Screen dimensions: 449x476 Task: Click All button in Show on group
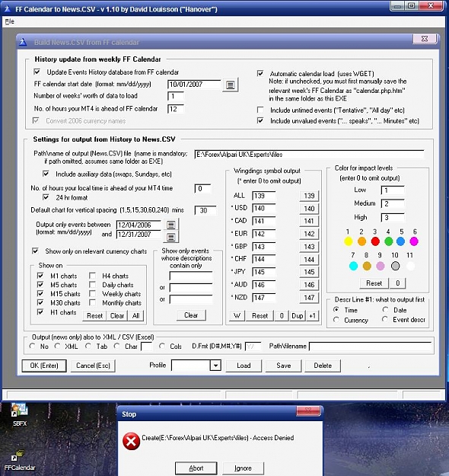(x=135, y=316)
